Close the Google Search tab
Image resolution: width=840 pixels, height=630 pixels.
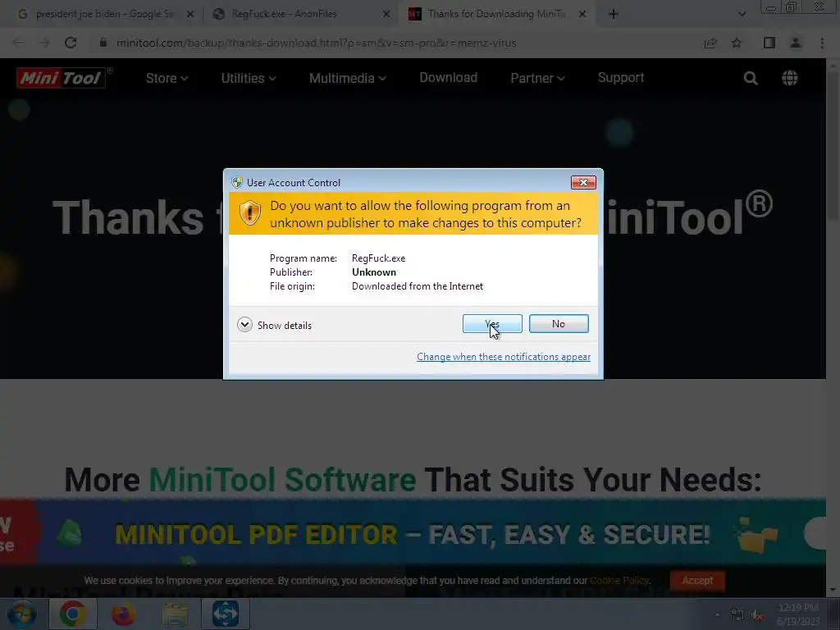190,15
